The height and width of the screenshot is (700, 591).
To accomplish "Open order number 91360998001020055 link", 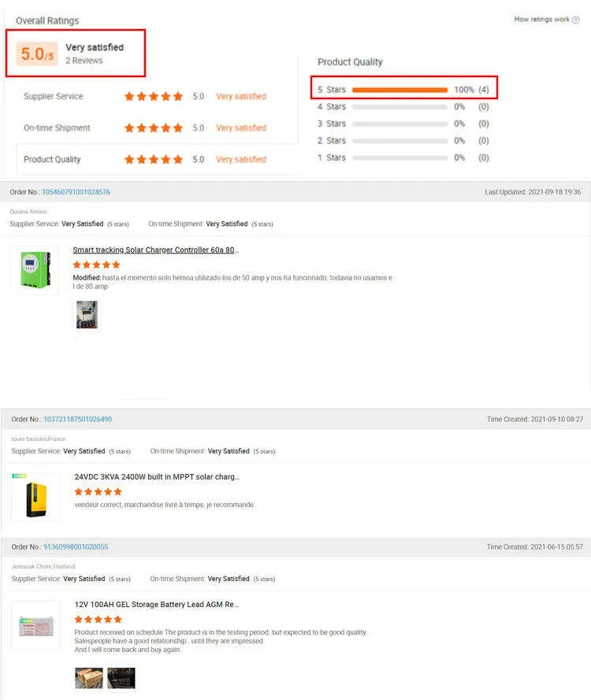I will [x=76, y=547].
